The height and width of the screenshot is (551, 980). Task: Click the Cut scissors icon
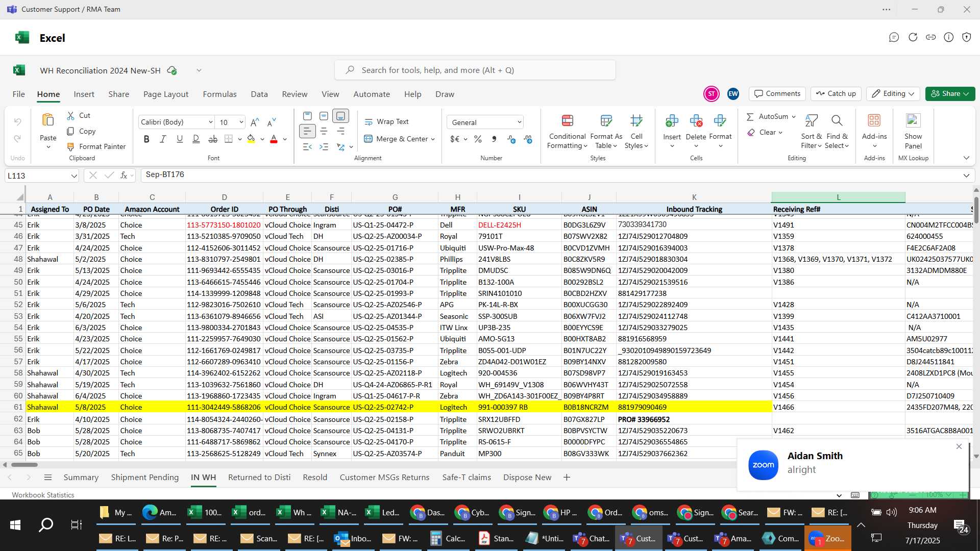coord(70,116)
